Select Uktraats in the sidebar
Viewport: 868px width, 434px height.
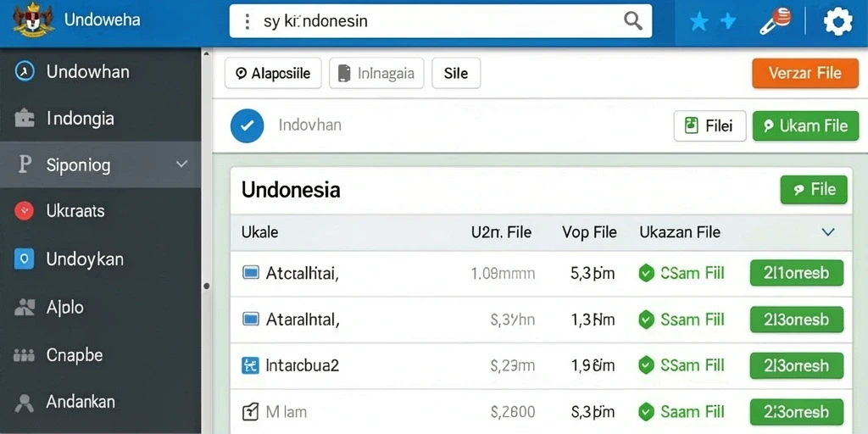click(100, 210)
